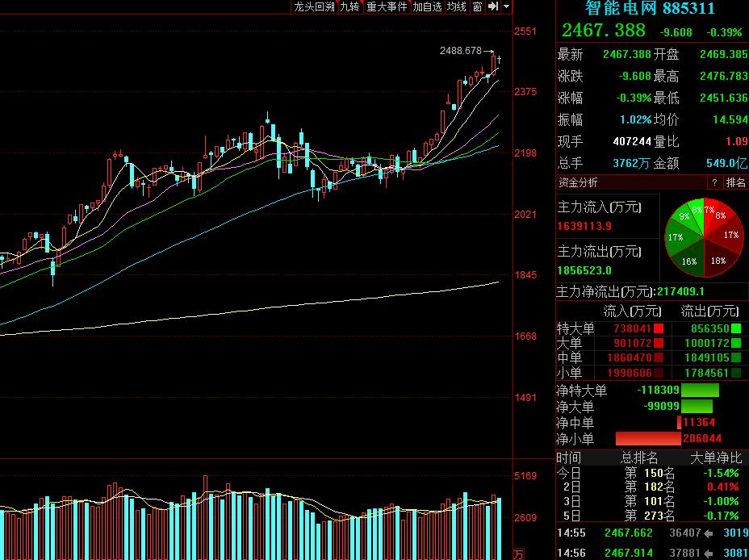The height and width of the screenshot is (560, 749).
Task: Click the jump-to-end arrow icon
Action: point(493,6)
